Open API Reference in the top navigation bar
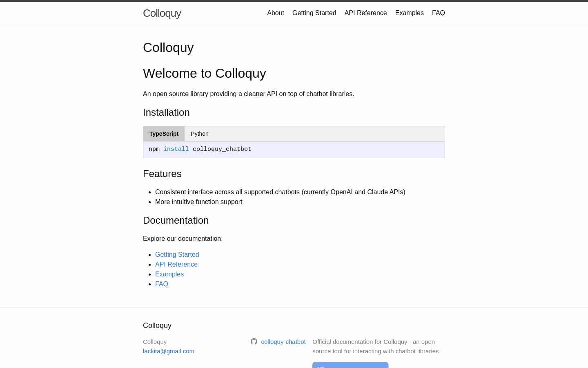The height and width of the screenshot is (368, 588). click(x=365, y=13)
